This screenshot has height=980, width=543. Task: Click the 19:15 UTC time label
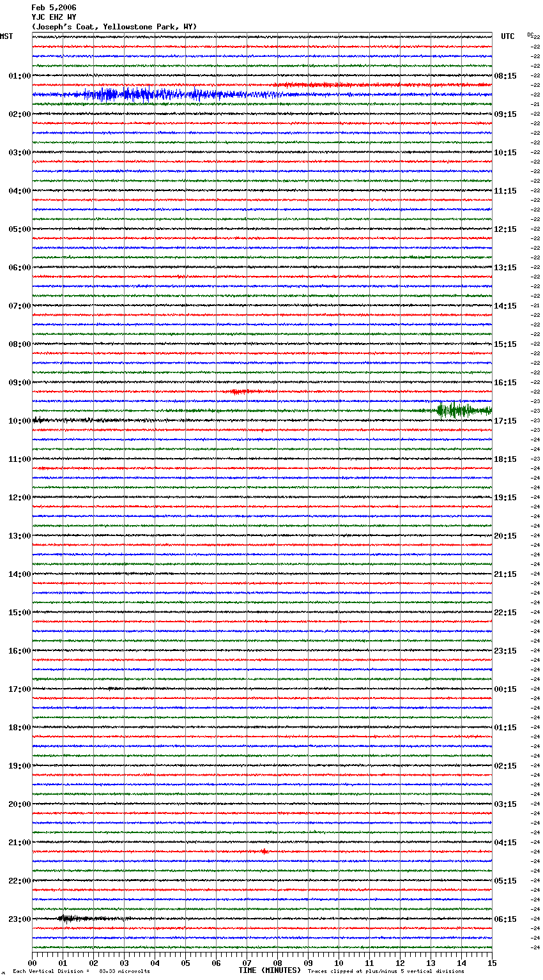tap(505, 498)
